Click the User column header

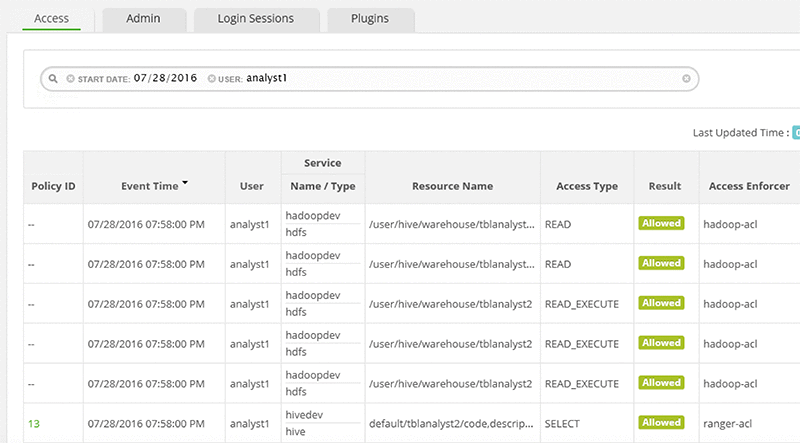[252, 186]
